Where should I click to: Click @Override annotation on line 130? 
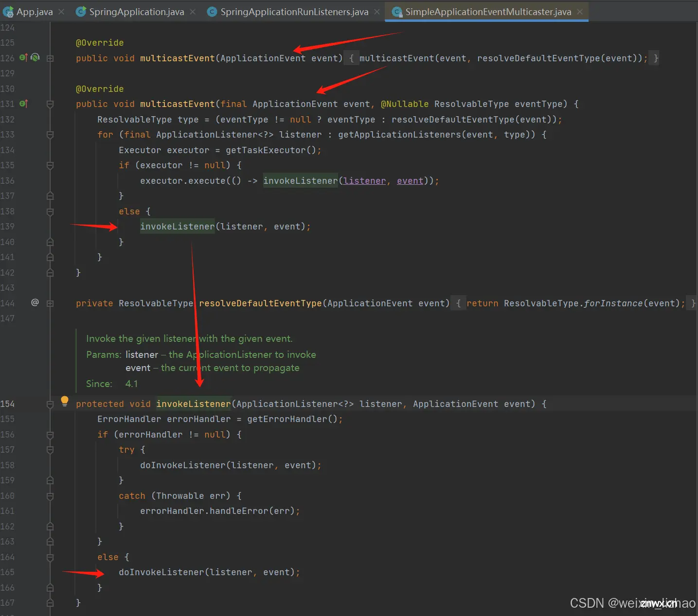(x=100, y=88)
